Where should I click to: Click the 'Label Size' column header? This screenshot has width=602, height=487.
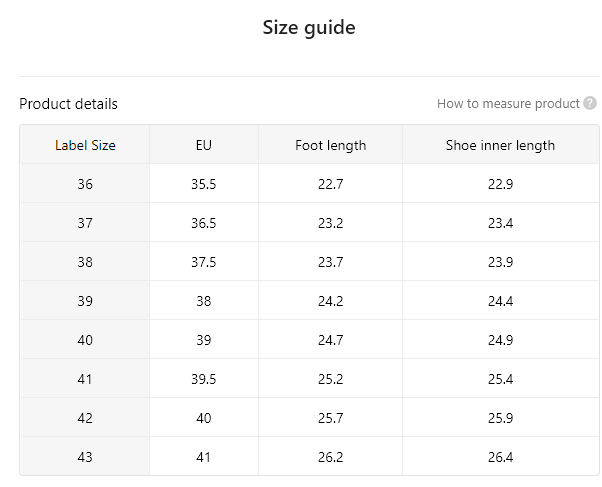coord(85,145)
